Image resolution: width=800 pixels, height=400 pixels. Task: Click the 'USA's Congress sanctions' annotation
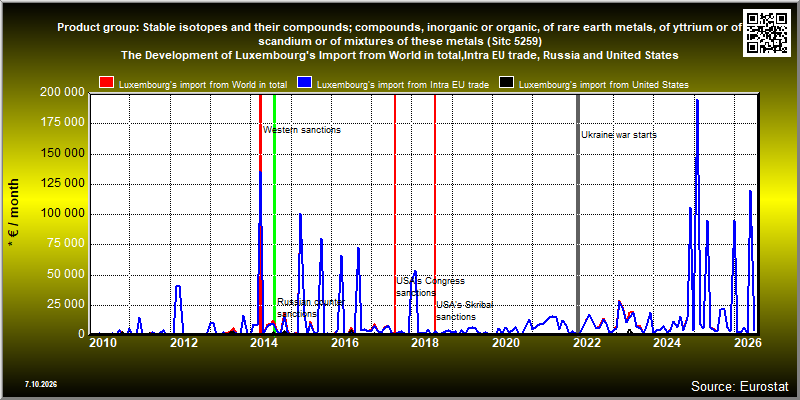(x=431, y=287)
